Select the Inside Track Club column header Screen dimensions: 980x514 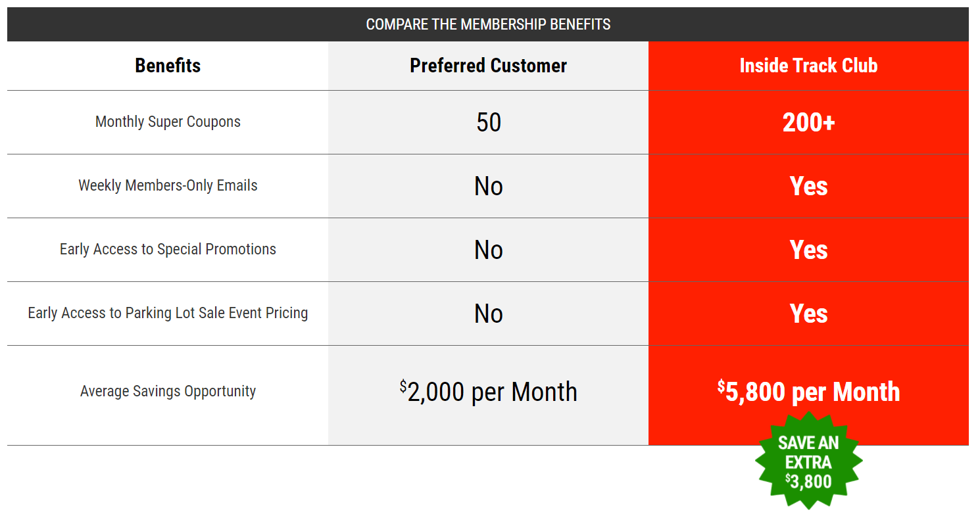coord(808,66)
